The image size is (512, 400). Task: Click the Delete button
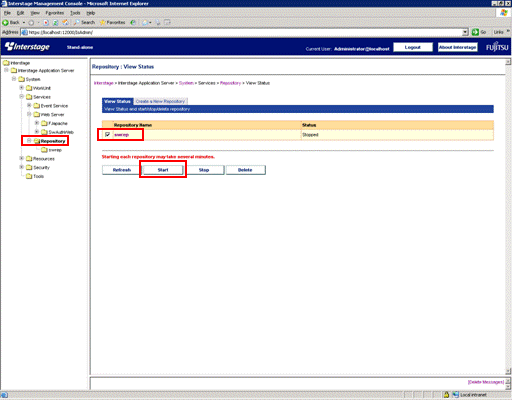point(245,170)
